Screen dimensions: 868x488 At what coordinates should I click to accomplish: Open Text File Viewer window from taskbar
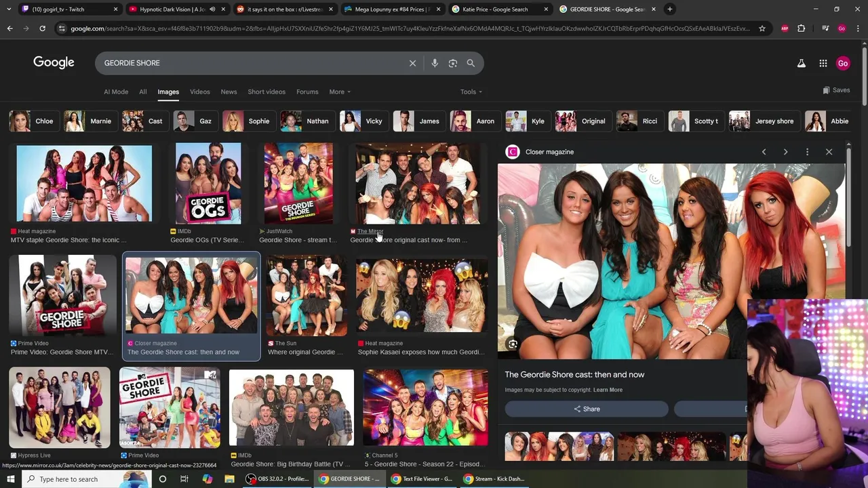[x=421, y=479]
